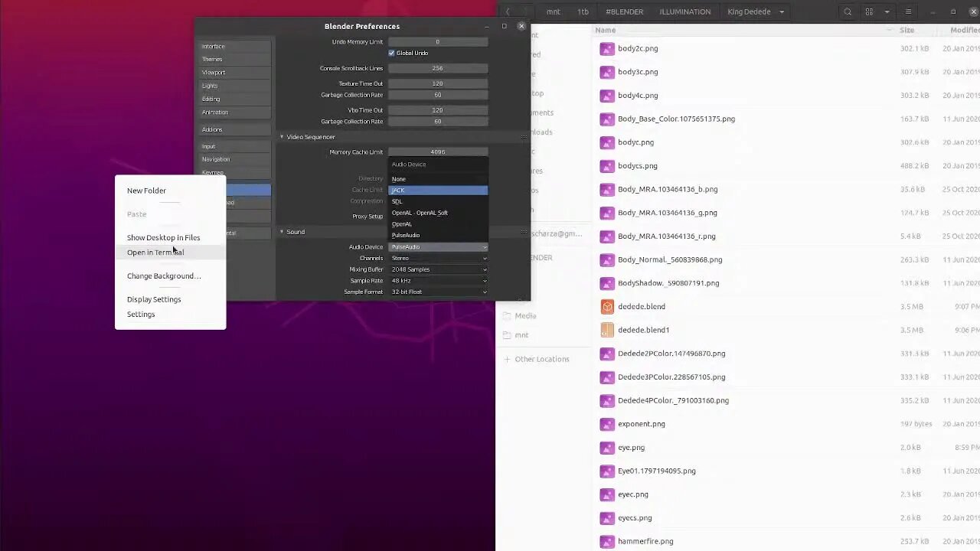This screenshot has width=980, height=551.
Task: Collapse the Sound panel
Action: tap(282, 232)
